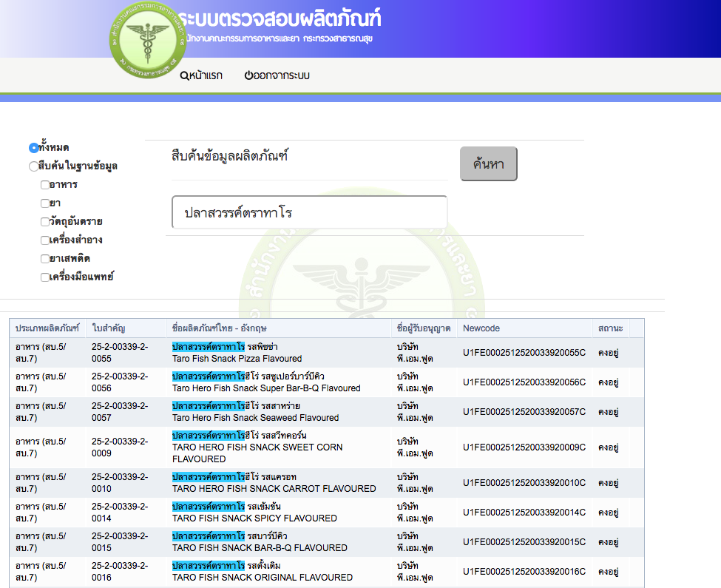Select the ทั้งหมด radio option
The height and width of the screenshot is (588, 721).
(x=33, y=148)
